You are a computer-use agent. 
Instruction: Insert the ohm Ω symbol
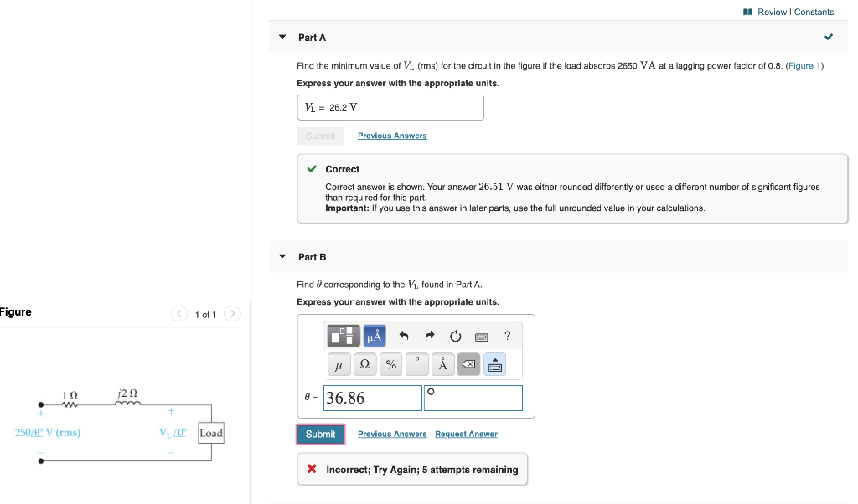coord(364,365)
